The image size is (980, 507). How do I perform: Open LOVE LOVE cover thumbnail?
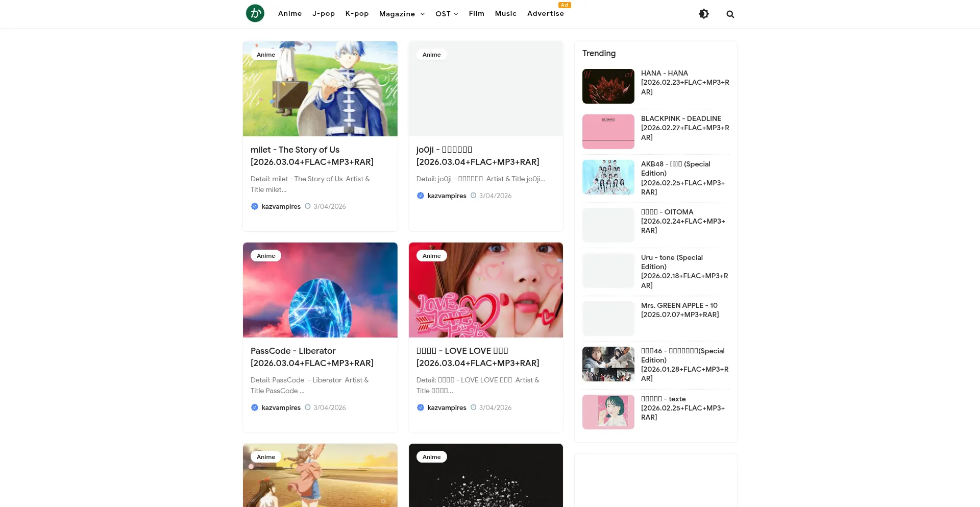pos(486,290)
